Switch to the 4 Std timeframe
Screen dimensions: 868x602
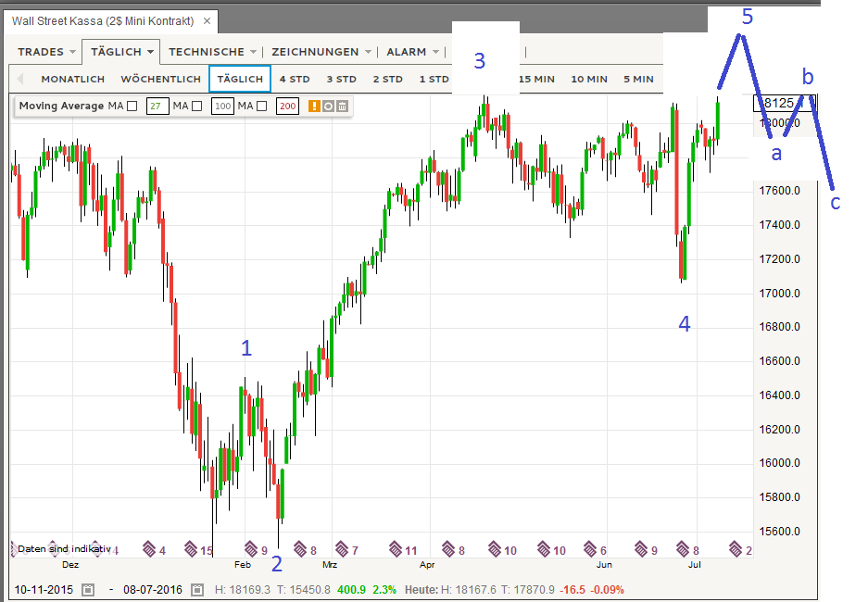(295, 80)
